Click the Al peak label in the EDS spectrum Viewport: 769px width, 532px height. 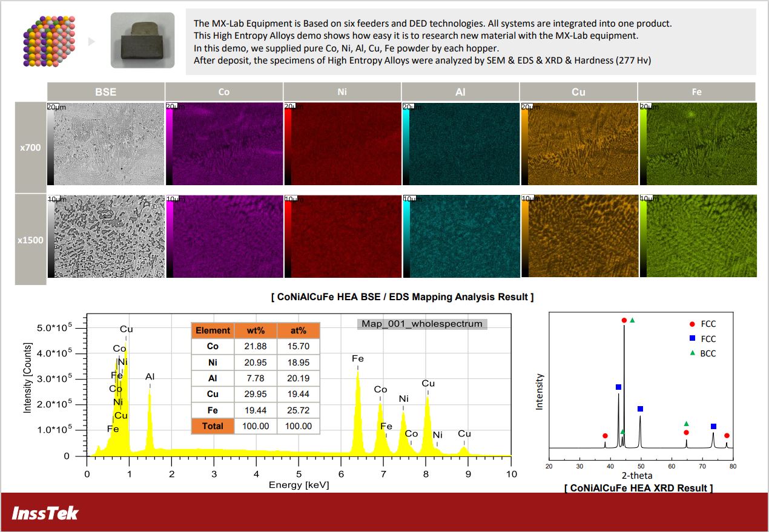(x=150, y=376)
